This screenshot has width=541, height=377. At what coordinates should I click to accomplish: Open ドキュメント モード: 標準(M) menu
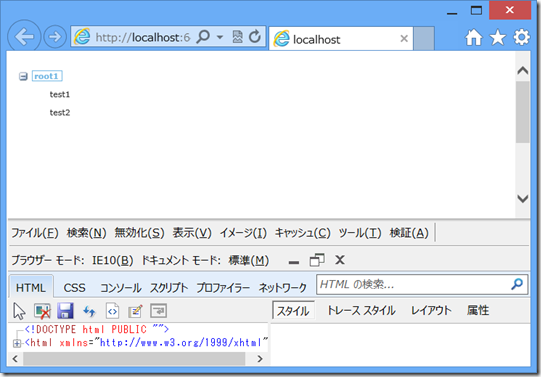205,260
